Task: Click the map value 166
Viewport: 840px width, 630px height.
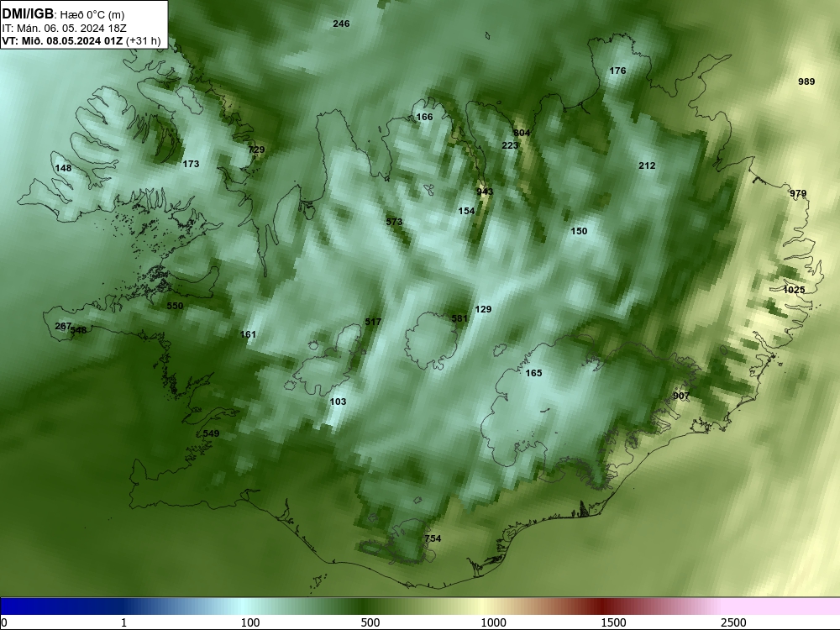Action: point(424,117)
